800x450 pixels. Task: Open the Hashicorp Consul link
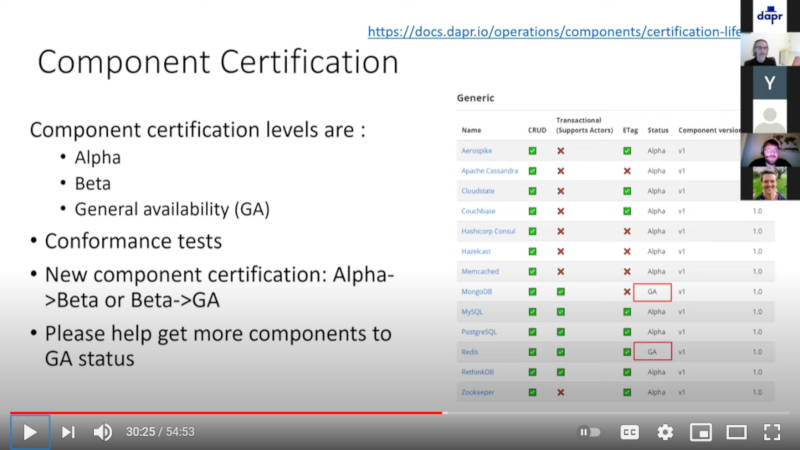[488, 231]
